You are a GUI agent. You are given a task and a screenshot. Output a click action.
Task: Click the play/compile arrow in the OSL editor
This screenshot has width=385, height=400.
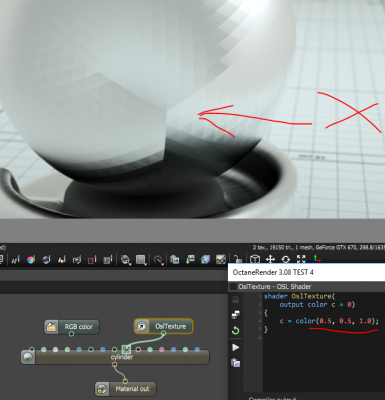(x=236, y=347)
